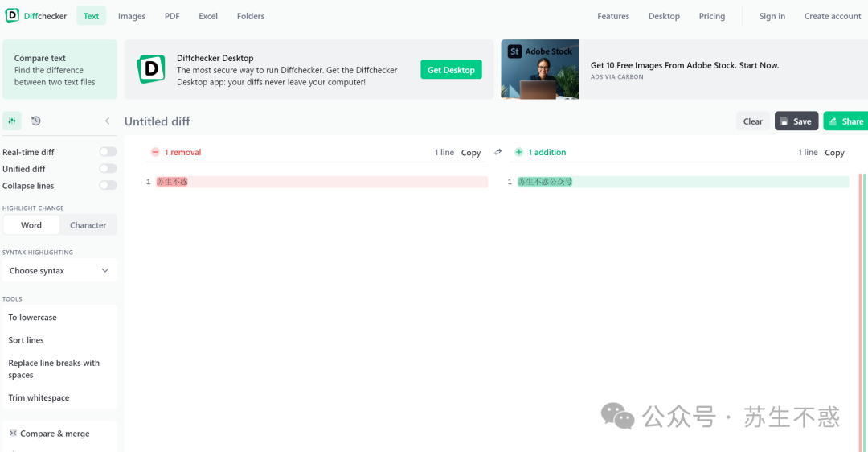Open the Features page link

tap(613, 16)
